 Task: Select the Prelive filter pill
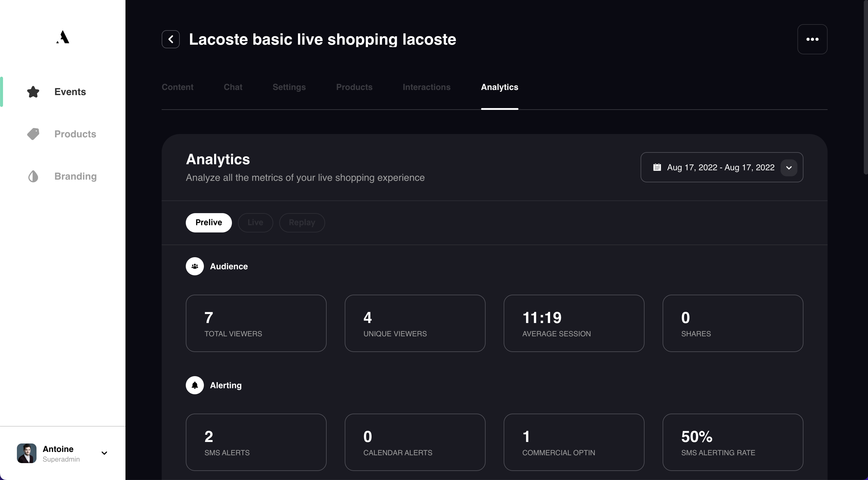click(209, 222)
